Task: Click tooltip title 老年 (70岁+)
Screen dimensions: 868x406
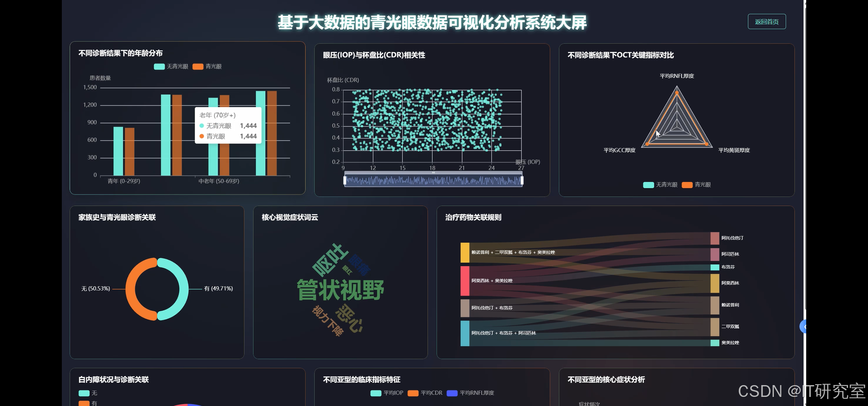Action: click(x=217, y=115)
